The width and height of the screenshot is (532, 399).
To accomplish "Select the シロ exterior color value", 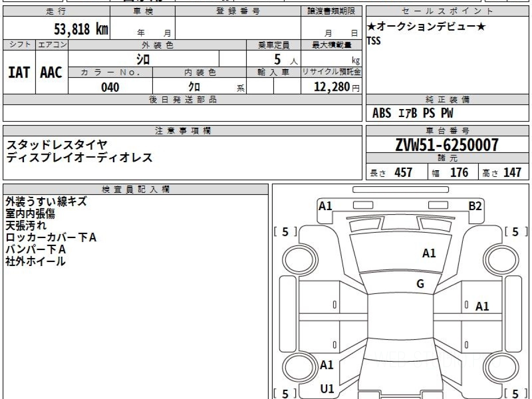I will (143, 59).
